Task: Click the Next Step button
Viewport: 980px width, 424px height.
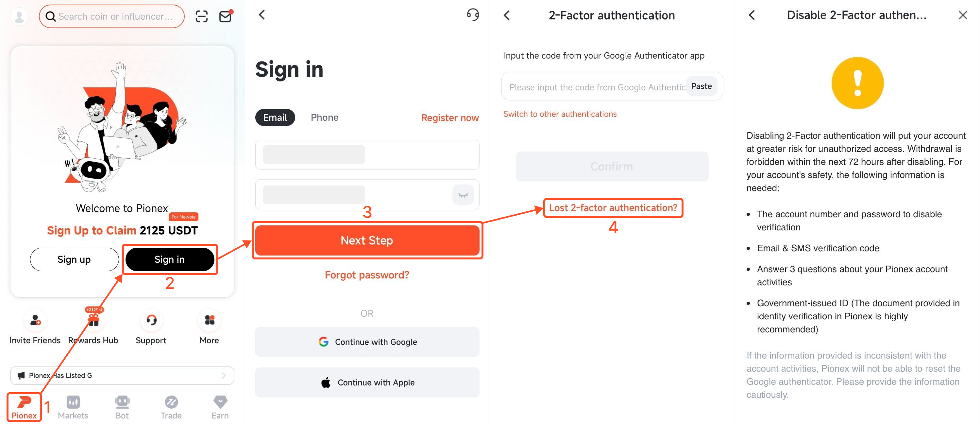Action: (367, 240)
